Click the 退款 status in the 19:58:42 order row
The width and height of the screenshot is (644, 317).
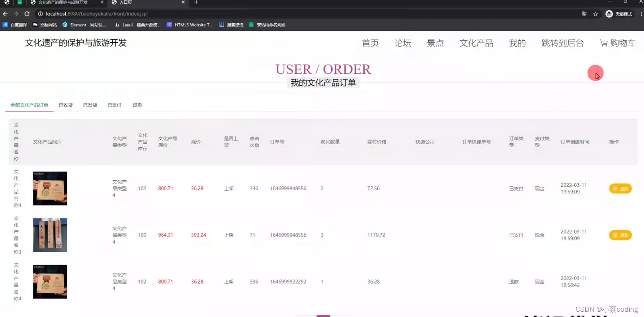click(x=514, y=282)
